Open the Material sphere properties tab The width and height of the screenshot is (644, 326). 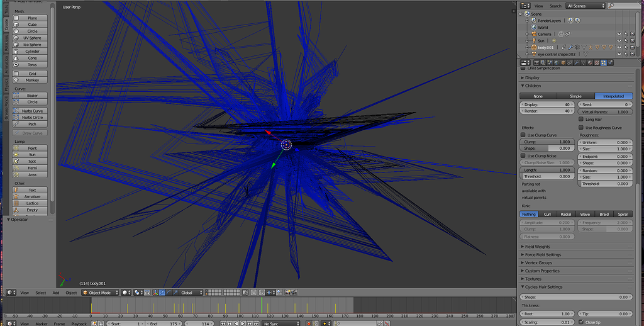coord(590,62)
